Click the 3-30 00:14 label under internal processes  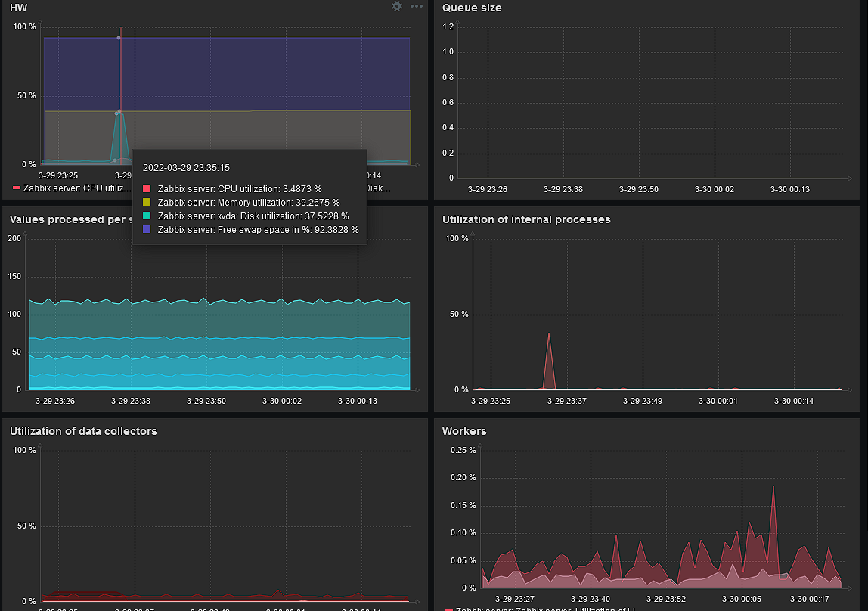(x=794, y=402)
